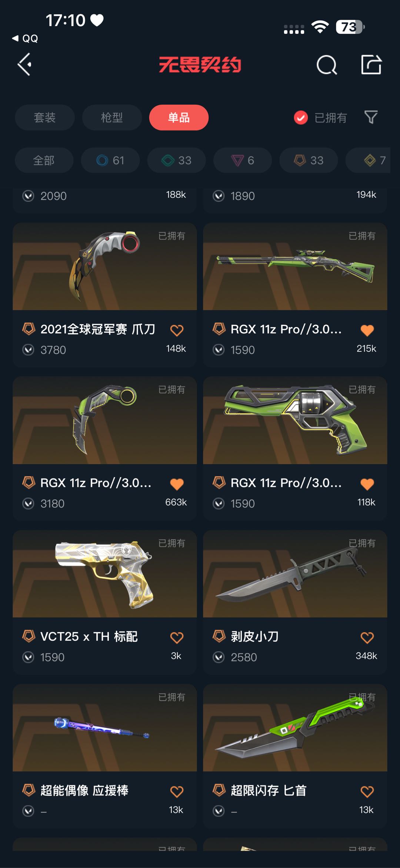The height and width of the screenshot is (868, 400).
Task: Favorite the 剥皮小刀 heart icon
Action: (367, 638)
